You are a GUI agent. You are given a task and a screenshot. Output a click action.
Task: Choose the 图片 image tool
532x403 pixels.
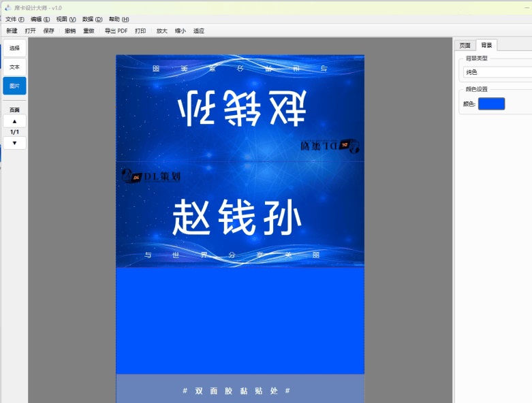click(x=14, y=86)
